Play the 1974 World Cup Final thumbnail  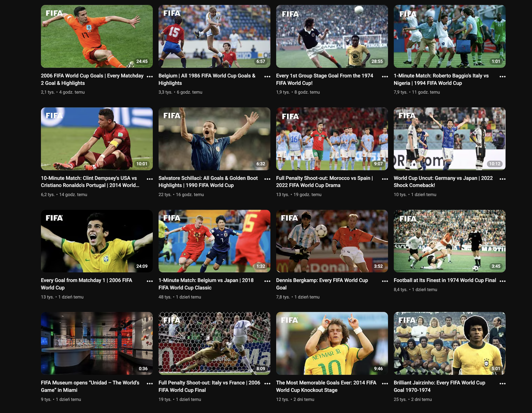(x=450, y=241)
